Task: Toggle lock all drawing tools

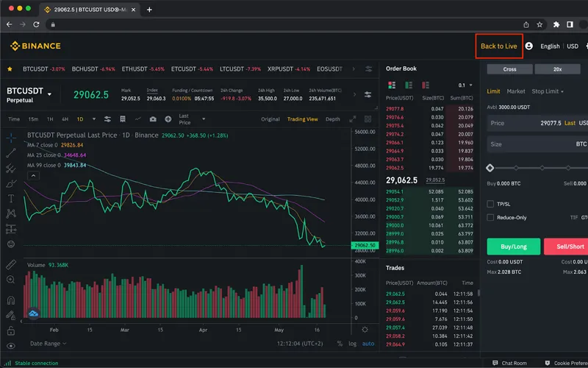Action: point(11,330)
